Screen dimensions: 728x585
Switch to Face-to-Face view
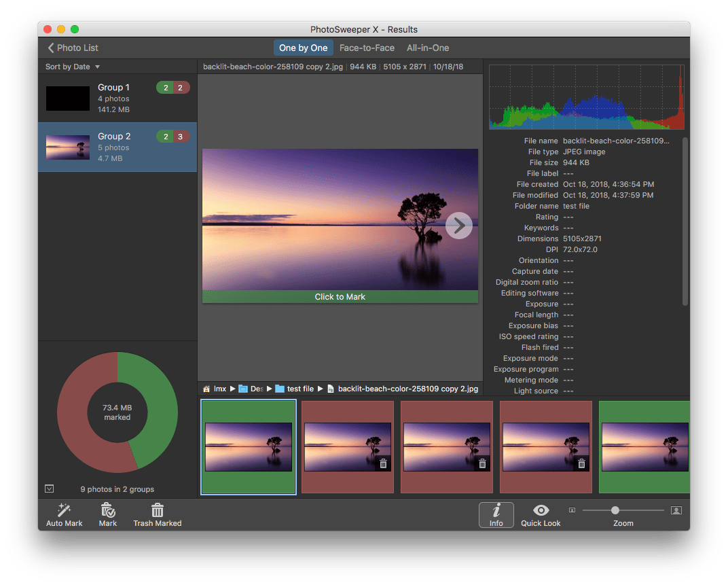[367, 48]
